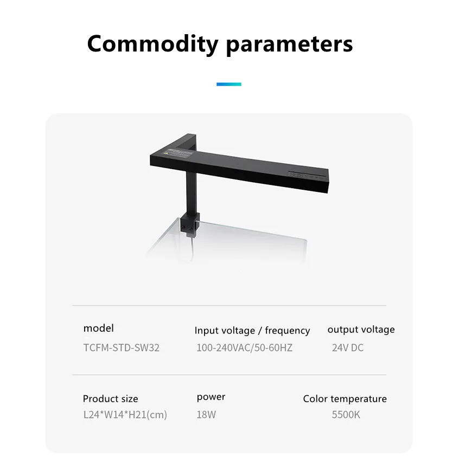Select the model number TCFM-STD-SW32
Image resolution: width=465 pixels, height=476 pixels.
pos(121,348)
